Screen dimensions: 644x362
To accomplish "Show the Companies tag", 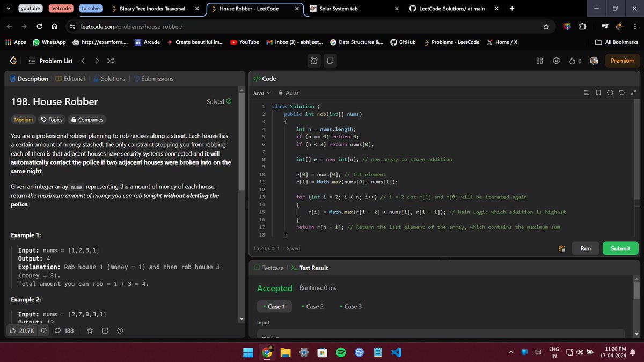I will click(87, 120).
